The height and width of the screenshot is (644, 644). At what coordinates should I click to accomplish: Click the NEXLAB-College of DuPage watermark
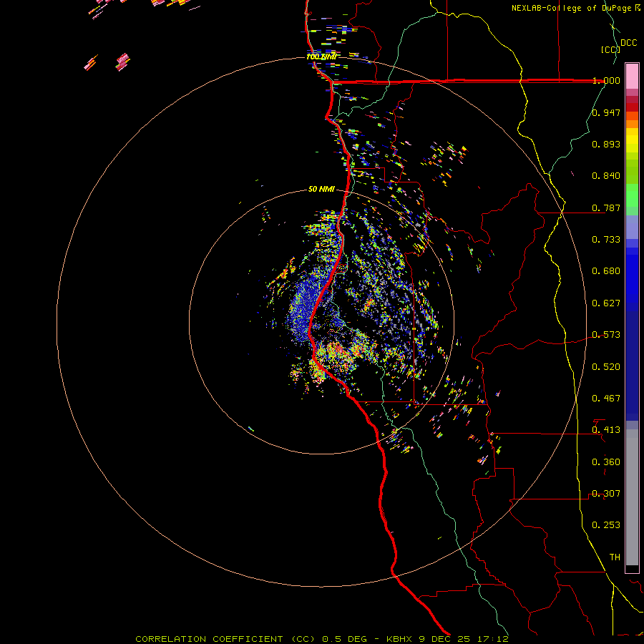click(571, 8)
